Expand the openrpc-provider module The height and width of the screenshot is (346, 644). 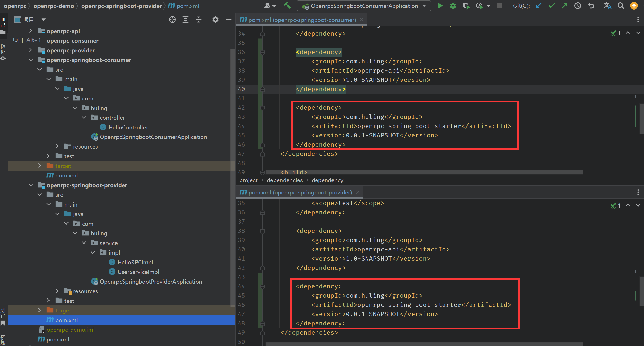[31, 50]
